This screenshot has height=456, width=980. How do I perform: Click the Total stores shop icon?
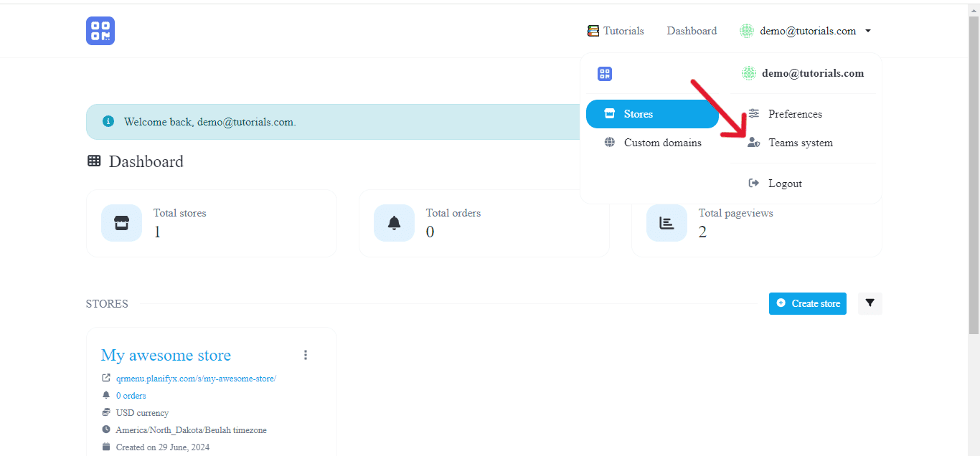[x=121, y=223]
